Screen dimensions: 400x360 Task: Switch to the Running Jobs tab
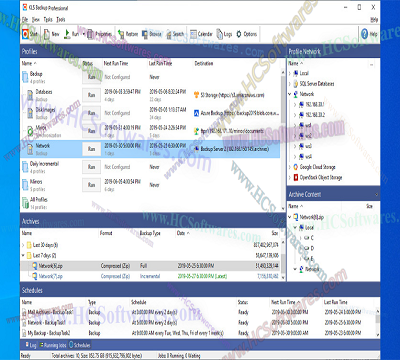53,345
